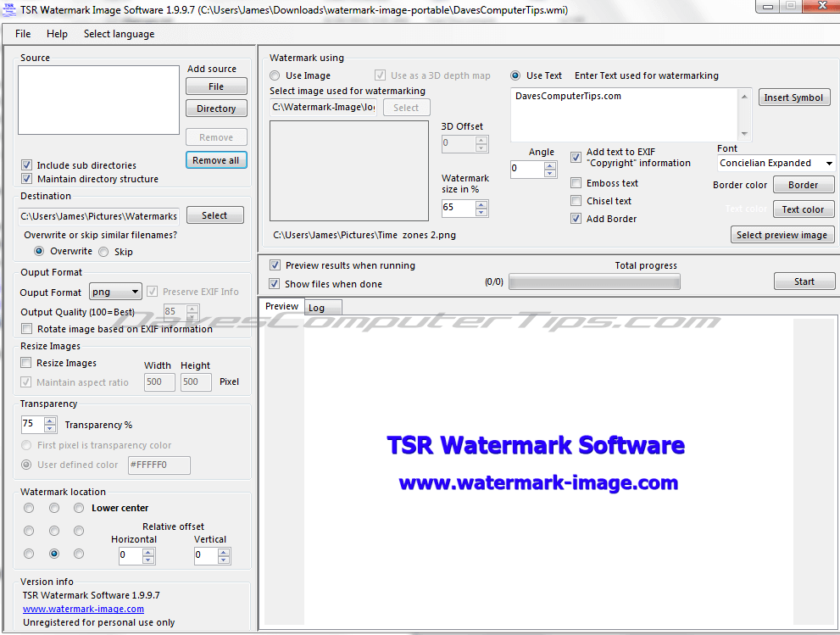Click the Watermark size in % value field

point(459,208)
